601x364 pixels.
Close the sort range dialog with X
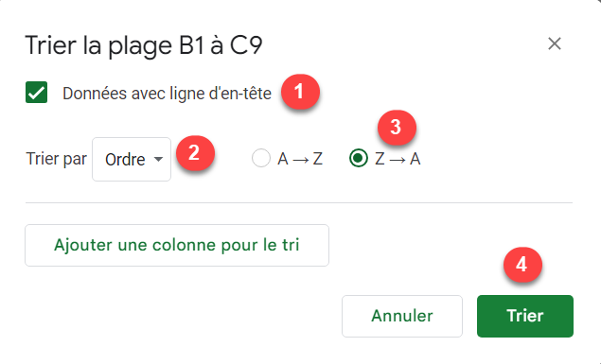point(555,44)
